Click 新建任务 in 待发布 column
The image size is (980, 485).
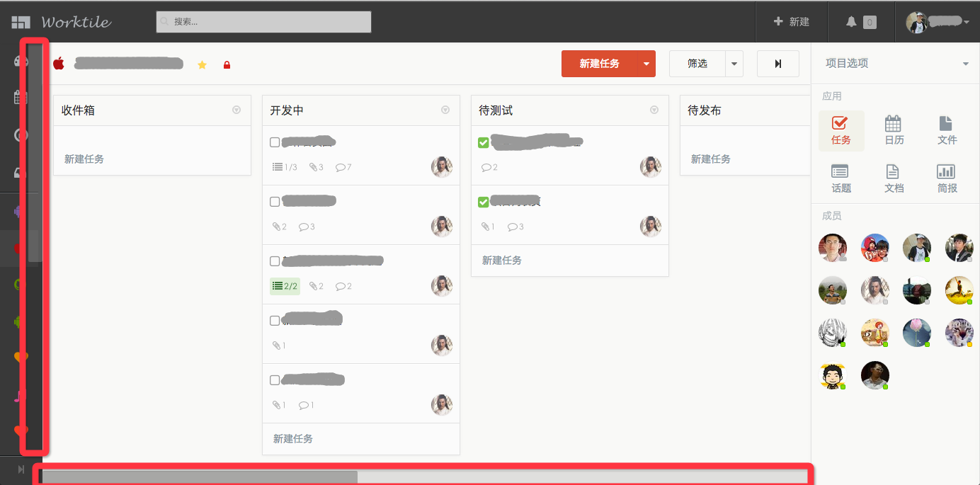(711, 159)
